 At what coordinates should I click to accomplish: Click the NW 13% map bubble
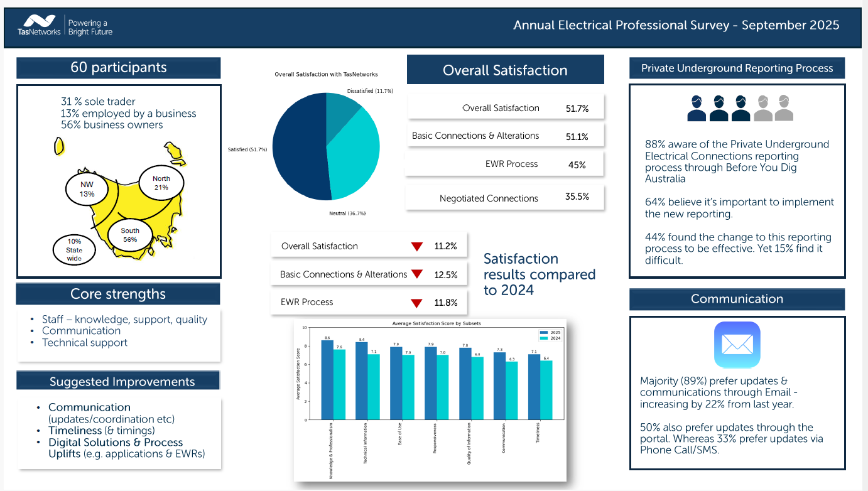point(87,190)
